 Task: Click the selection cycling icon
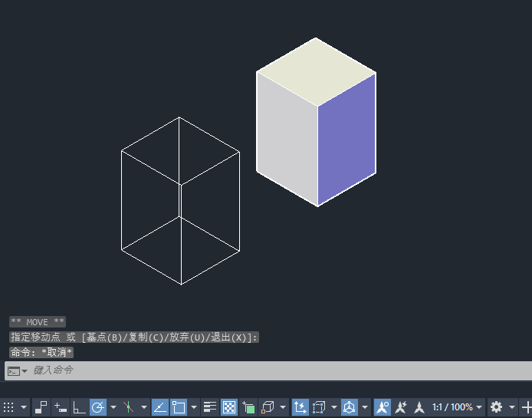248,407
